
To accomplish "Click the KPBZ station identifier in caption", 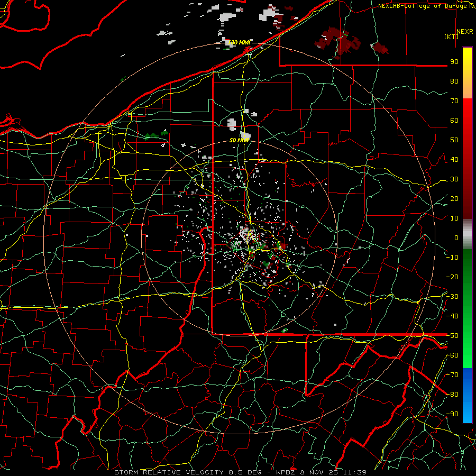I will [287, 472].
